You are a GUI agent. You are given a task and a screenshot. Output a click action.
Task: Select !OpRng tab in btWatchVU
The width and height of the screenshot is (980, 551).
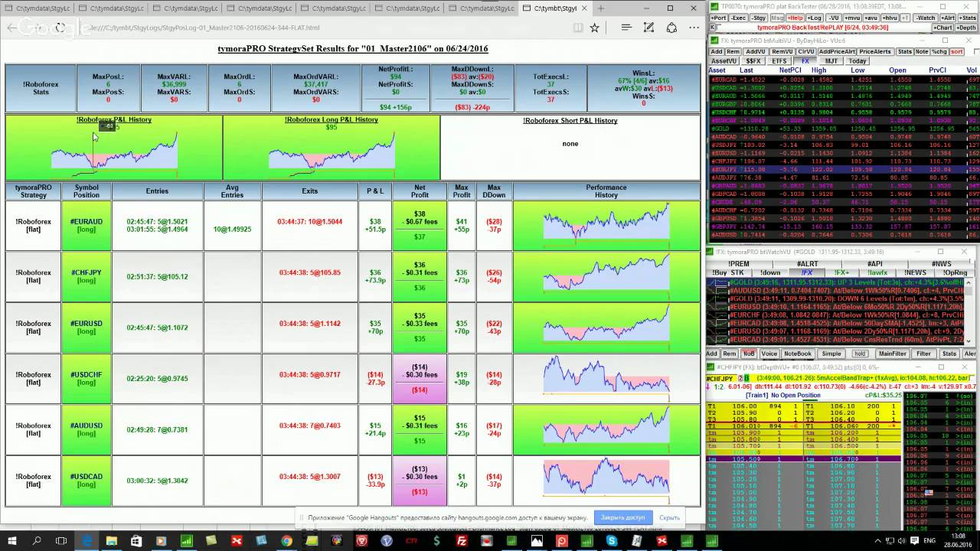[x=955, y=272]
